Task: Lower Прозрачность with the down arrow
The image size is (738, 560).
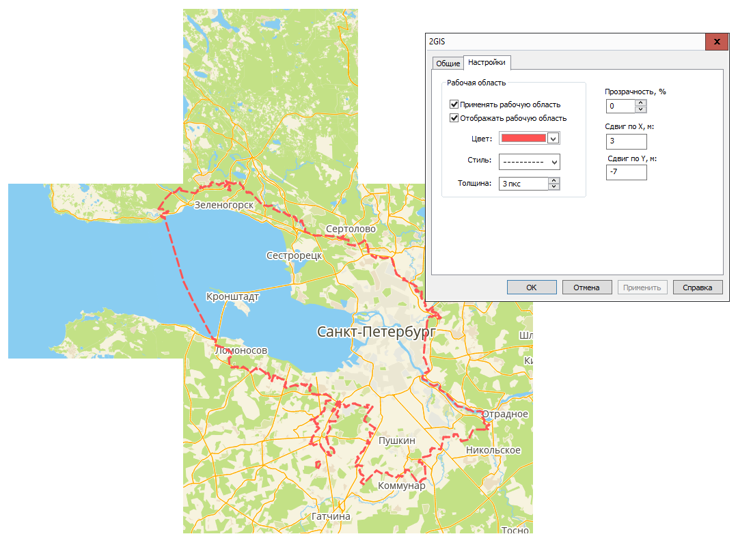Action: click(x=640, y=109)
